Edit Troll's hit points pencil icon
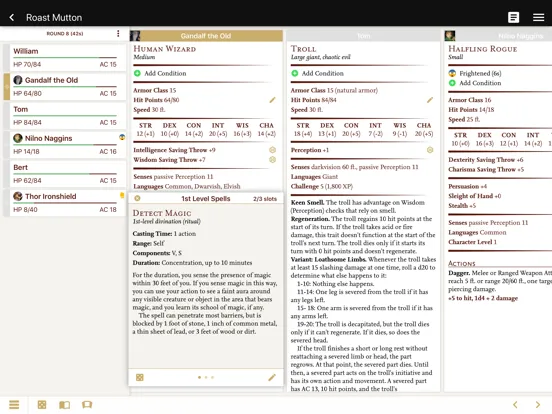 pyautogui.click(x=430, y=100)
